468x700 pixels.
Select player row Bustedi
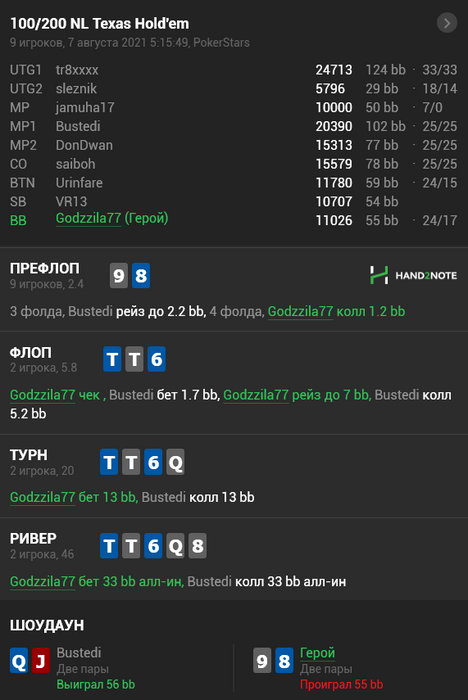234,126
